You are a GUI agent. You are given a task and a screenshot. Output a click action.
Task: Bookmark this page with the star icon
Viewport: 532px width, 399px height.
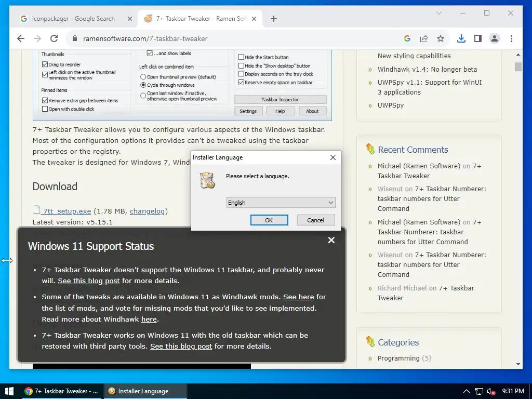(x=441, y=38)
